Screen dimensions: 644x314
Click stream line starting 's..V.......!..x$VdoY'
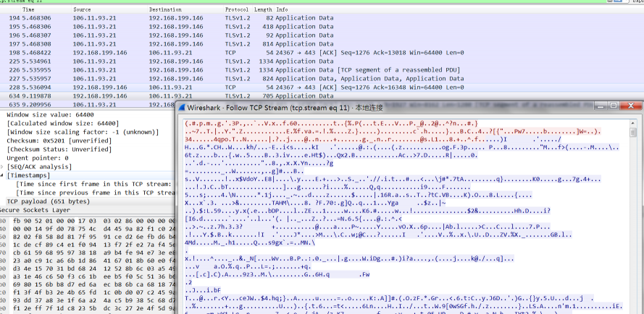393,179
